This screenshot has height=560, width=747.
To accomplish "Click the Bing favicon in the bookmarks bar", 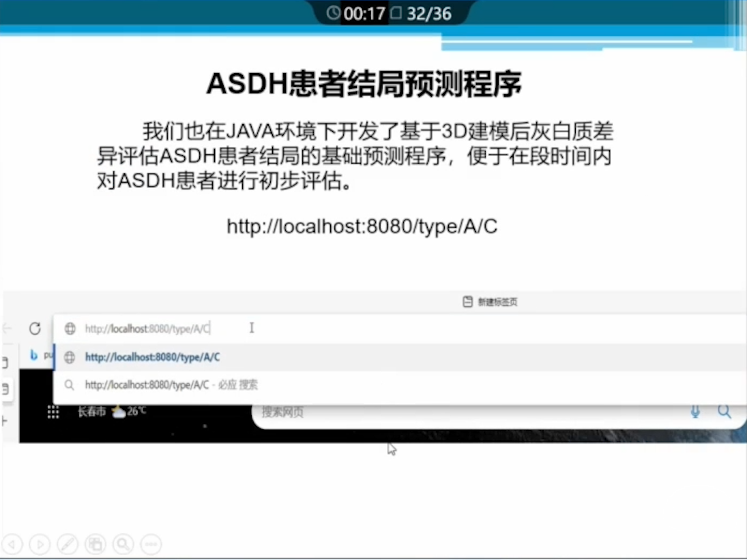I will tap(34, 356).
